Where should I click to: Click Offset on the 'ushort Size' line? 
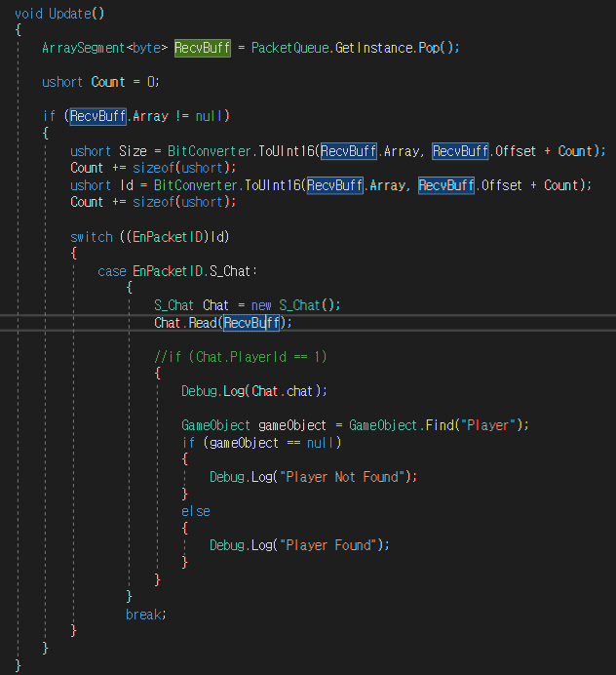coord(516,151)
